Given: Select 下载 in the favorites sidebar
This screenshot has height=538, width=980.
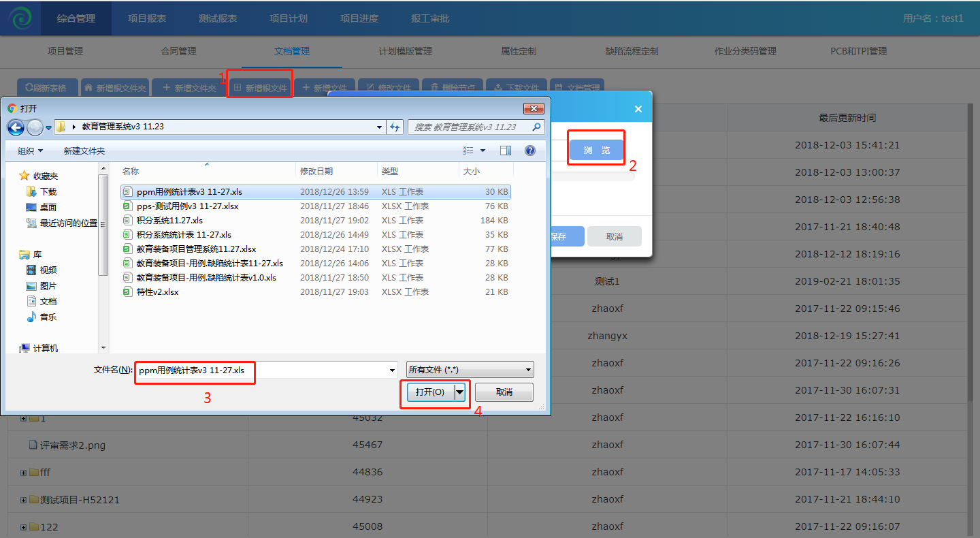Looking at the screenshot, I should click(48, 192).
